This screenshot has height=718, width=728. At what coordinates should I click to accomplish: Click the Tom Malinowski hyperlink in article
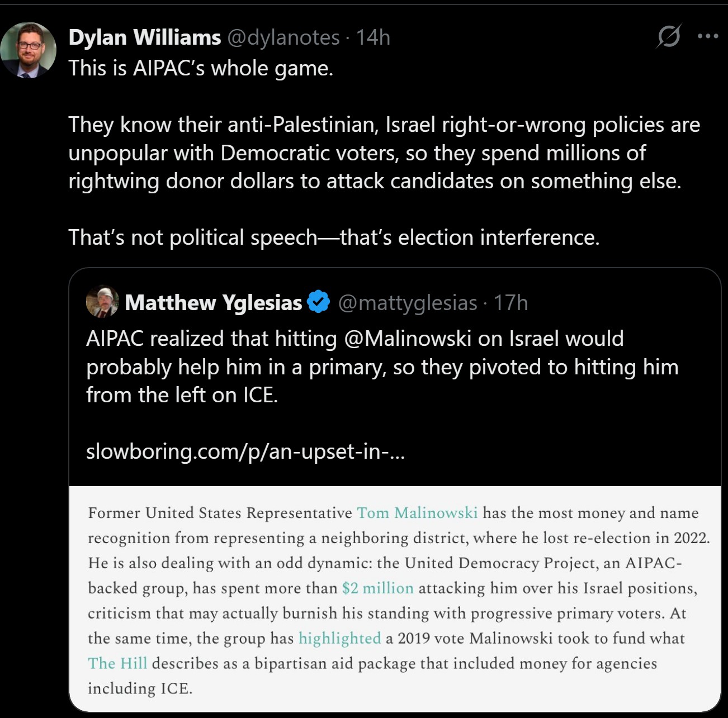pos(417,513)
